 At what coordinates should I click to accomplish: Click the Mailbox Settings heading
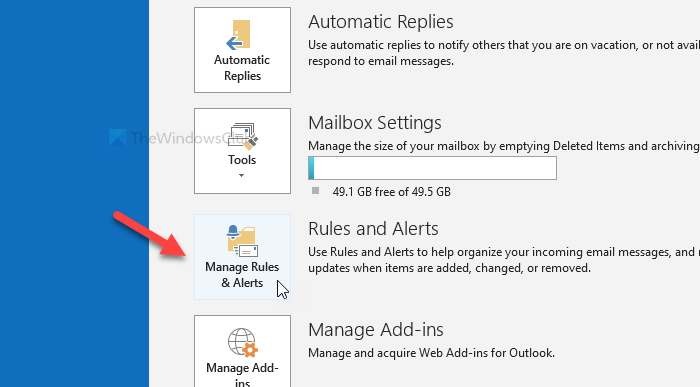point(375,123)
